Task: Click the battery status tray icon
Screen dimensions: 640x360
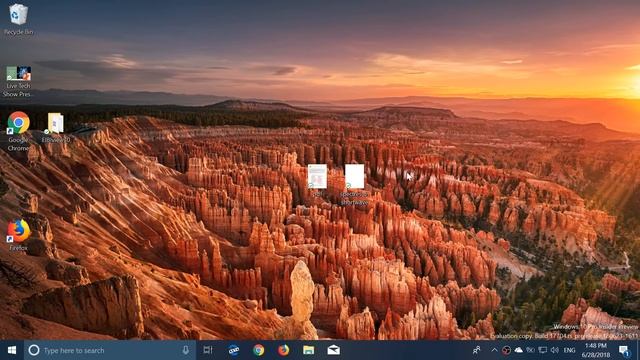Action: click(530, 350)
